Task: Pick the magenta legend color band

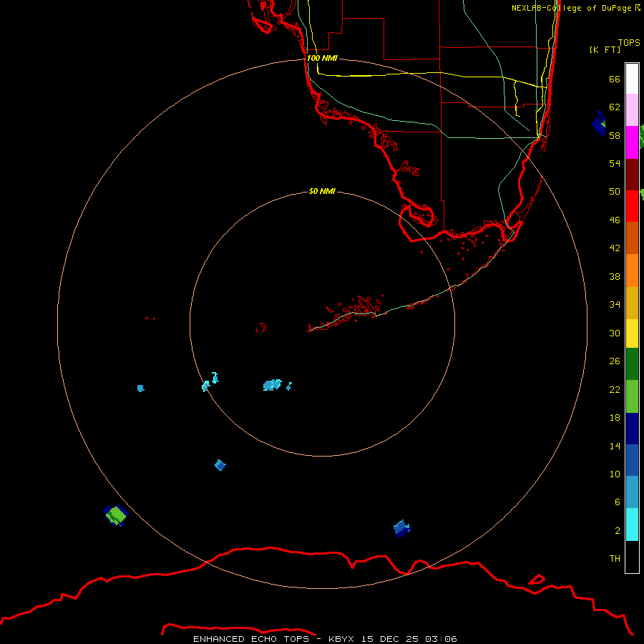Action: click(x=632, y=142)
